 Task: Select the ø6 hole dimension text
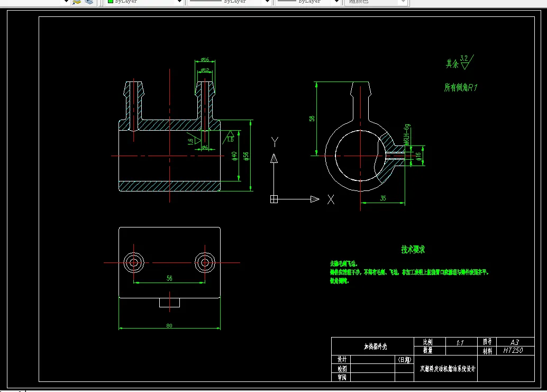(205, 147)
